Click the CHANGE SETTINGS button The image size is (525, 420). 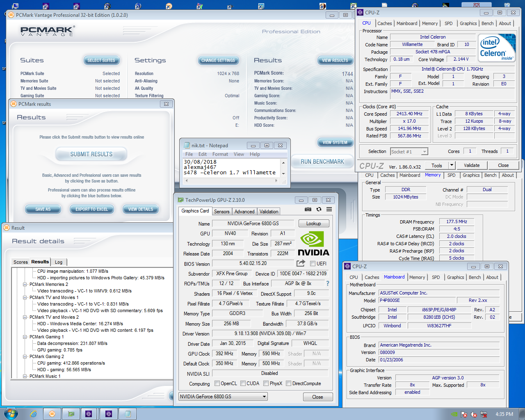(x=218, y=60)
